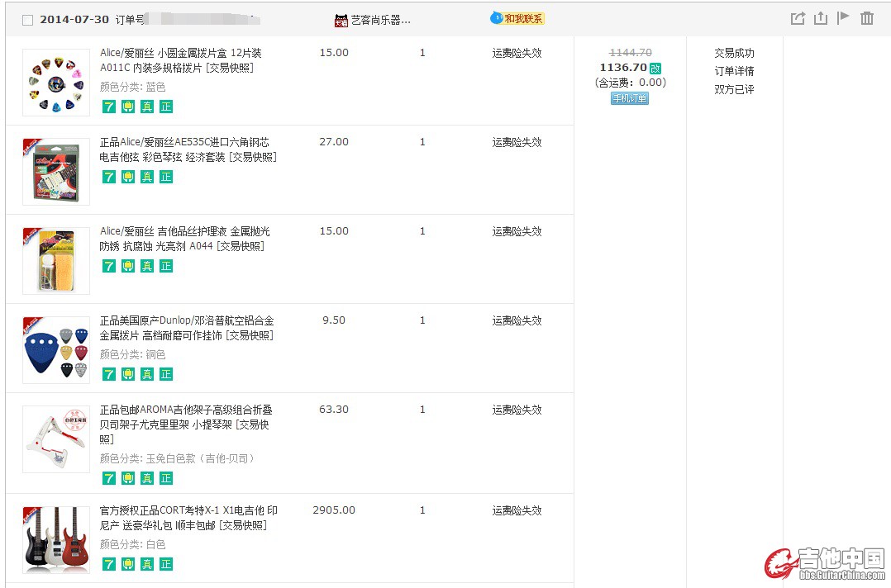Click the Dunlop metal picks thumbnail
The height and width of the screenshot is (588, 891).
(56, 349)
